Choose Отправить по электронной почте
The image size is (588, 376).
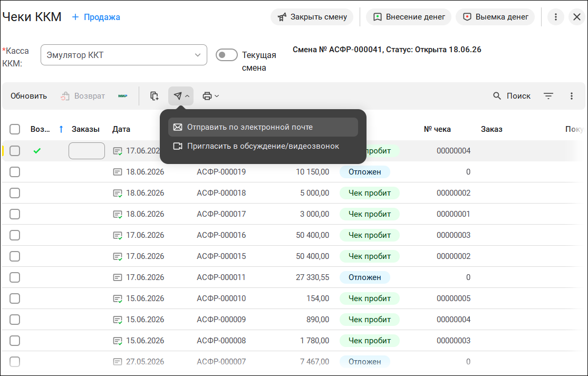pyautogui.click(x=263, y=127)
